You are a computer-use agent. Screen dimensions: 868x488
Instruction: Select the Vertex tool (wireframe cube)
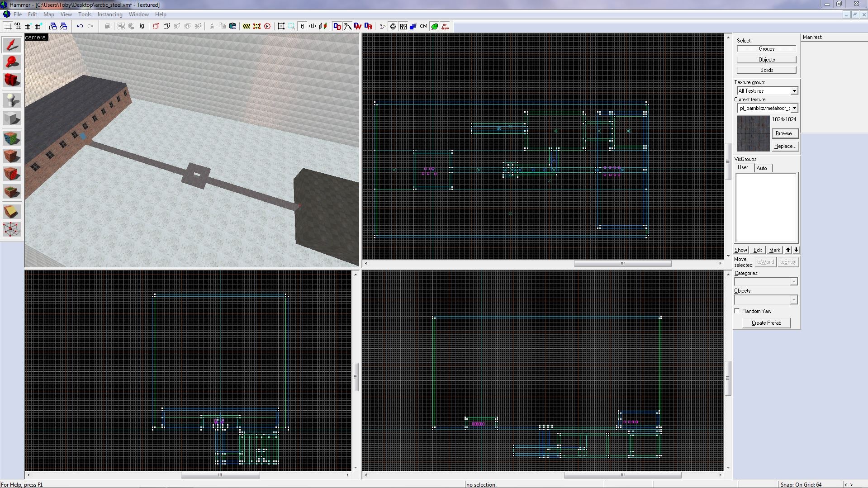[x=12, y=229]
